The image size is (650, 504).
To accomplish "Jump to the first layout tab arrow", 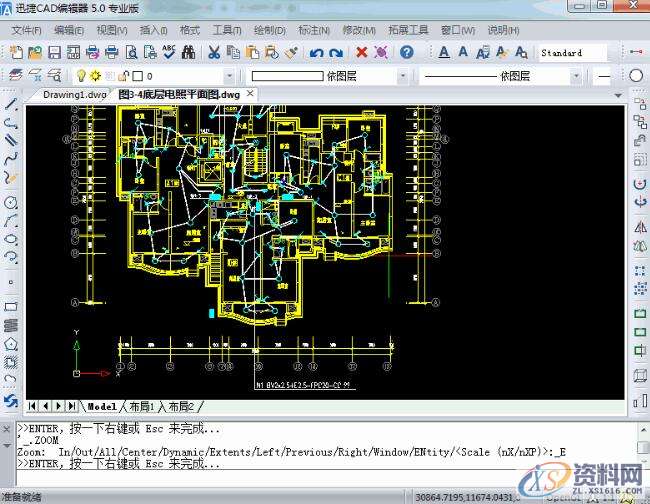I will (33, 406).
